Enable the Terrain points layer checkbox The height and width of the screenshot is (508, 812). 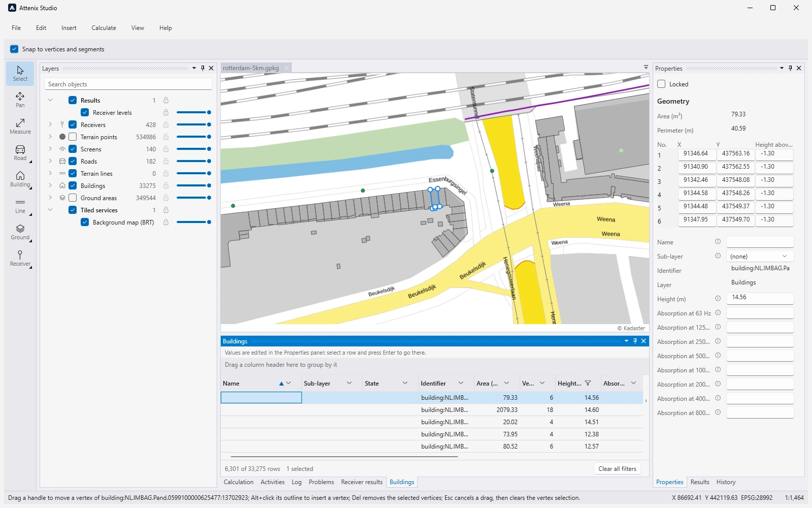pyautogui.click(x=73, y=137)
